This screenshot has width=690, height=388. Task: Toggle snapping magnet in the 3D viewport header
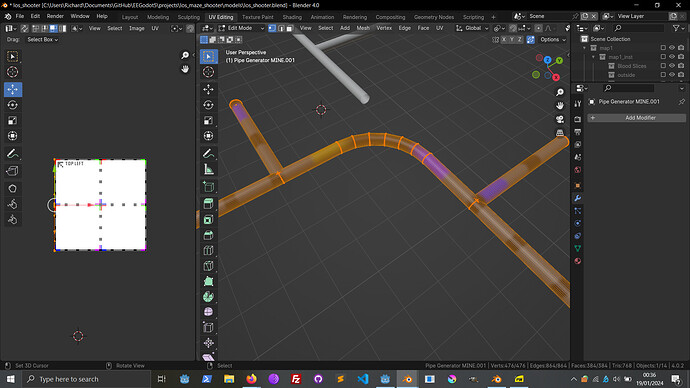513,28
